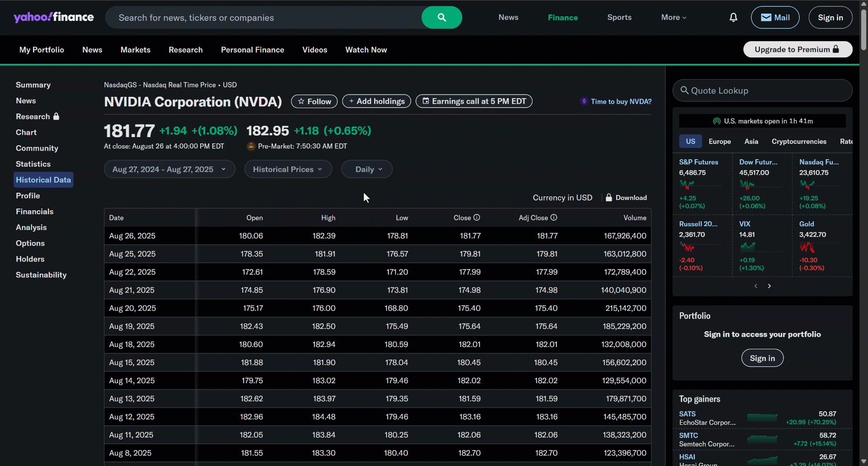Open Statistics in the sidebar
This screenshot has width=868, height=466.
(33, 164)
